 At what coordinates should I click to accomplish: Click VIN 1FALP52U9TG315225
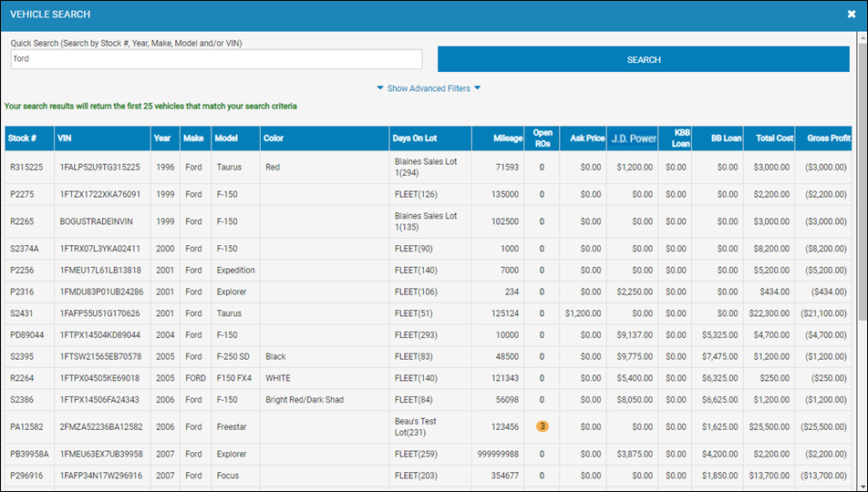click(100, 167)
